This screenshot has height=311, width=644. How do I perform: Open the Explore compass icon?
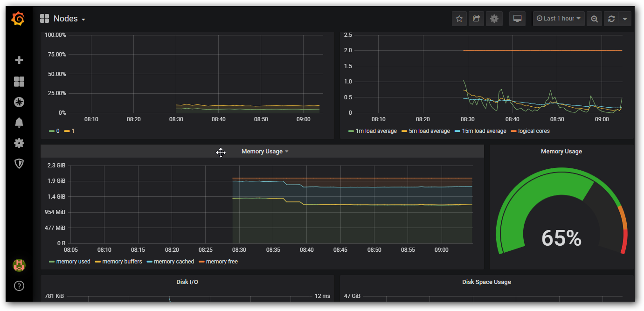(19, 102)
